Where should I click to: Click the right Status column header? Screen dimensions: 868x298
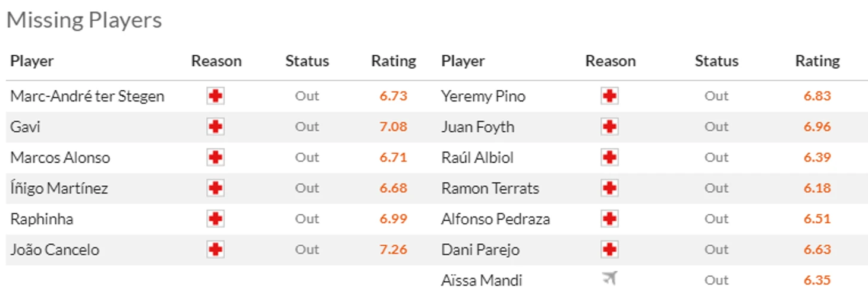click(x=716, y=61)
